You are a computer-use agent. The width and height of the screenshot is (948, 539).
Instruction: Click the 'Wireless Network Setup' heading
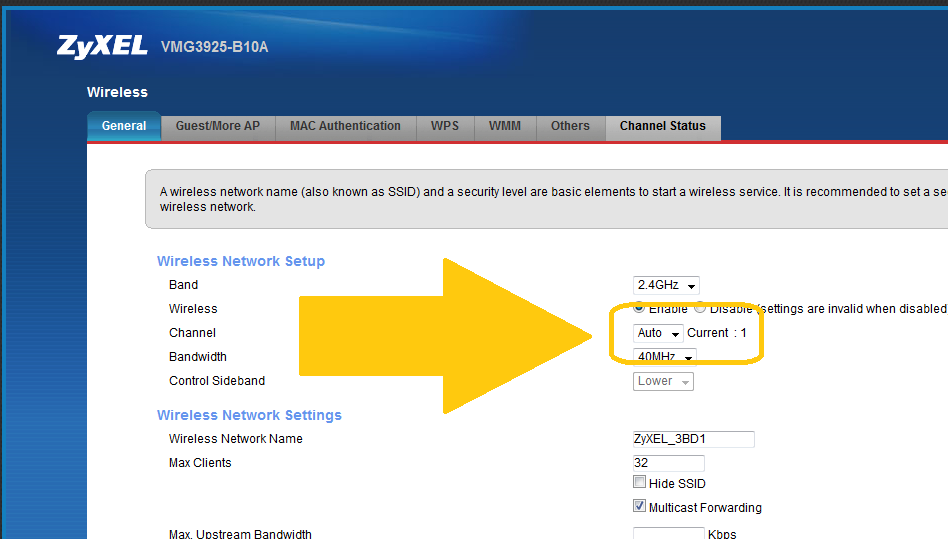(x=241, y=261)
